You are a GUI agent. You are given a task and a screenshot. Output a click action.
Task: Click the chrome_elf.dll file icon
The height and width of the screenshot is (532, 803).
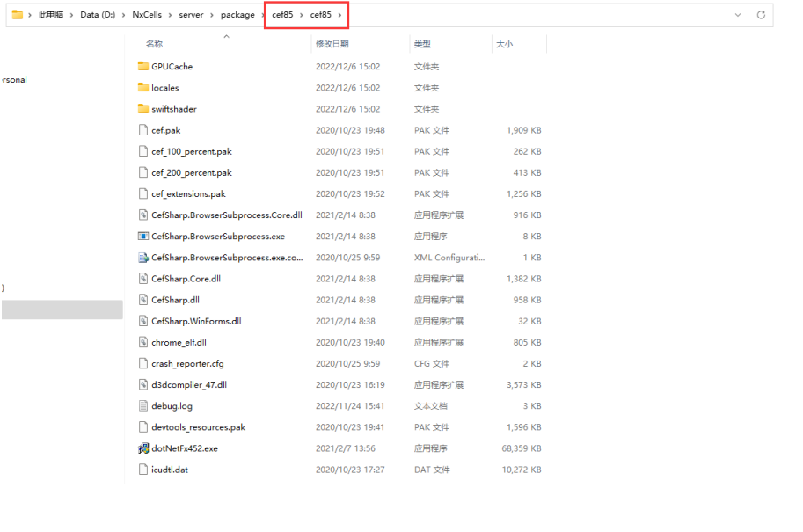(143, 343)
